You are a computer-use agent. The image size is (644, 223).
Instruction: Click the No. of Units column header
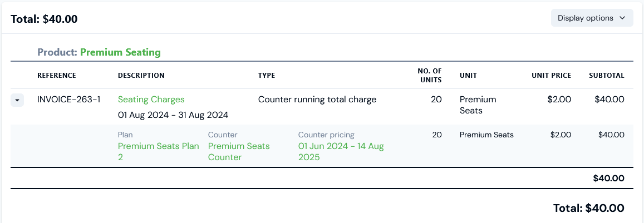429,75
